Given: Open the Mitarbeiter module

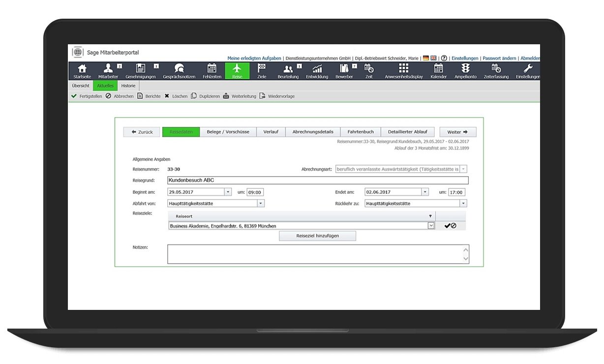Looking at the screenshot, I should tap(108, 71).
